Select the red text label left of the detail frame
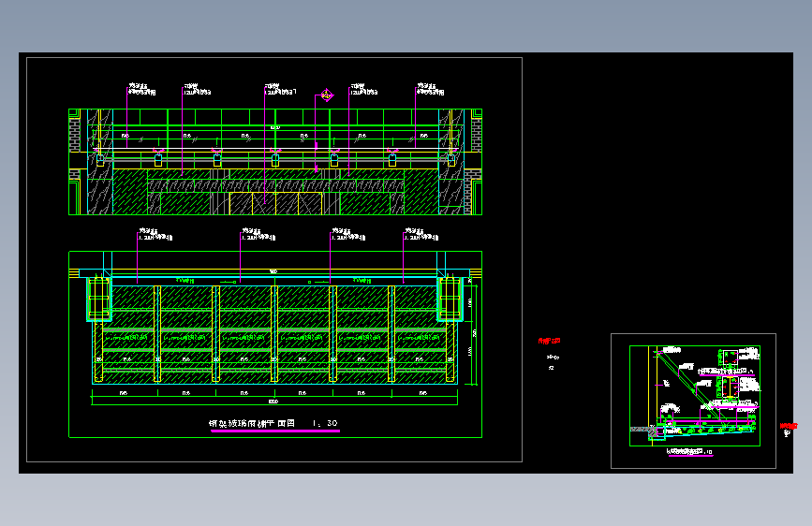Viewport: 812px width, 526px height. (549, 341)
